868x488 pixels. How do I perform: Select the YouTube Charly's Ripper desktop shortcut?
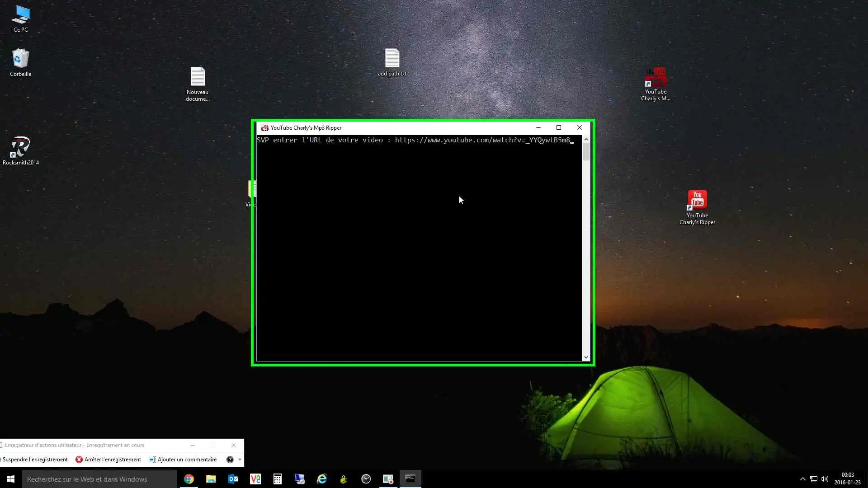coord(697,207)
